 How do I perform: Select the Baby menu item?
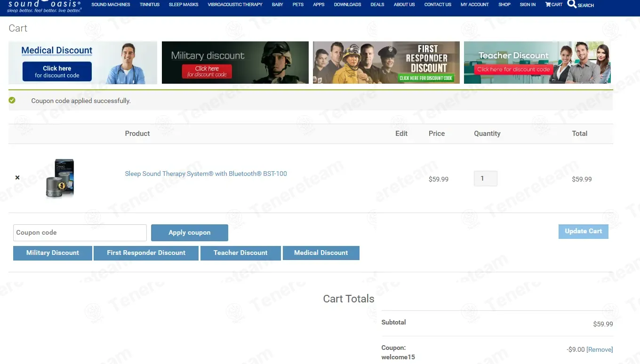point(277,5)
